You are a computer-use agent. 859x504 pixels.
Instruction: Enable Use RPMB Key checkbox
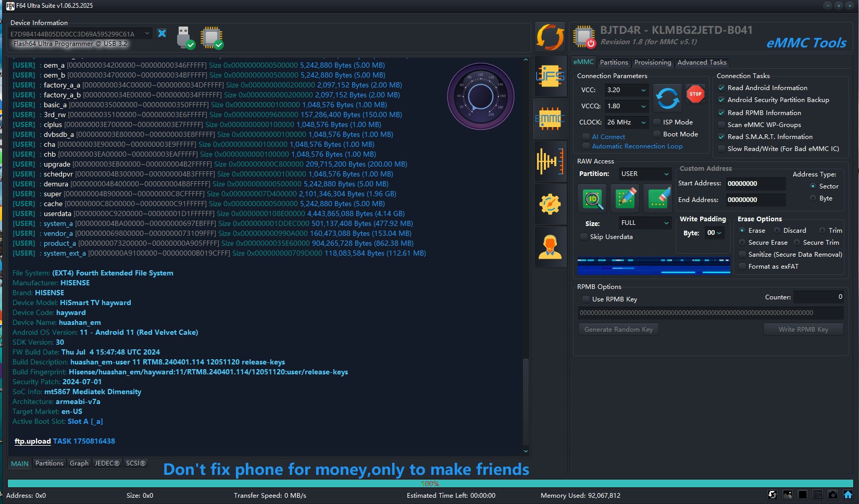click(x=586, y=299)
